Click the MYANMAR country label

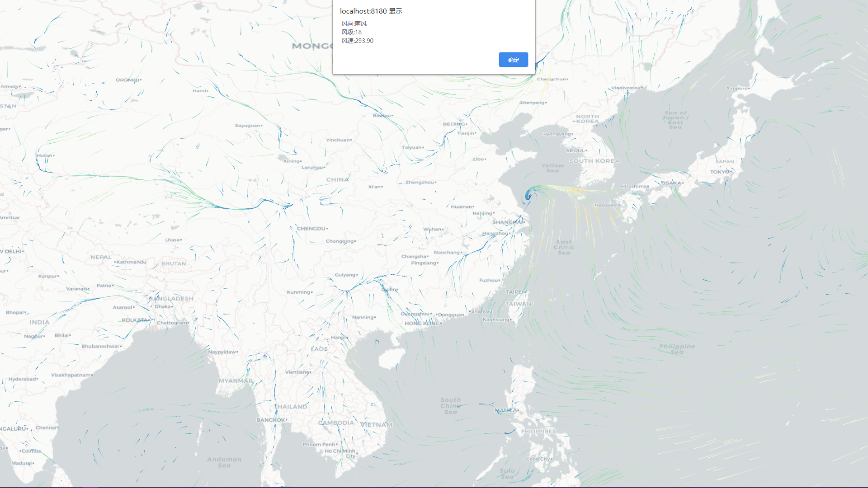[x=236, y=381]
